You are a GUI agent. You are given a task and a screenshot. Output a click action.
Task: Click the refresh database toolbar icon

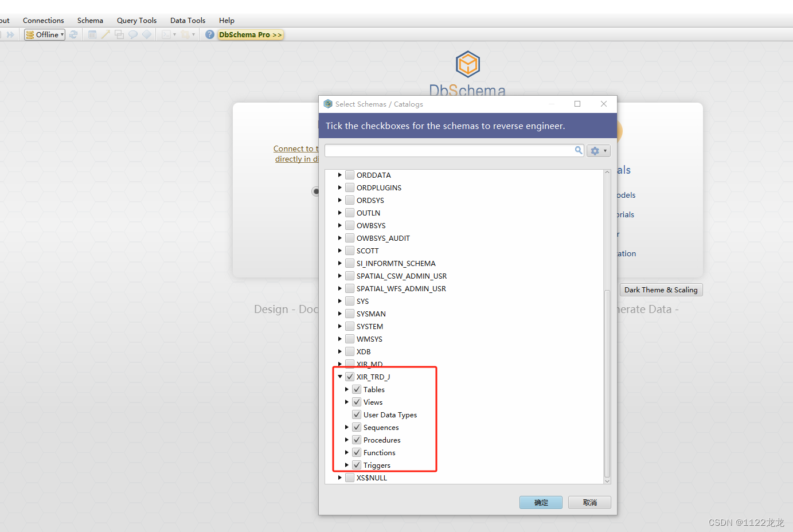[x=73, y=34]
